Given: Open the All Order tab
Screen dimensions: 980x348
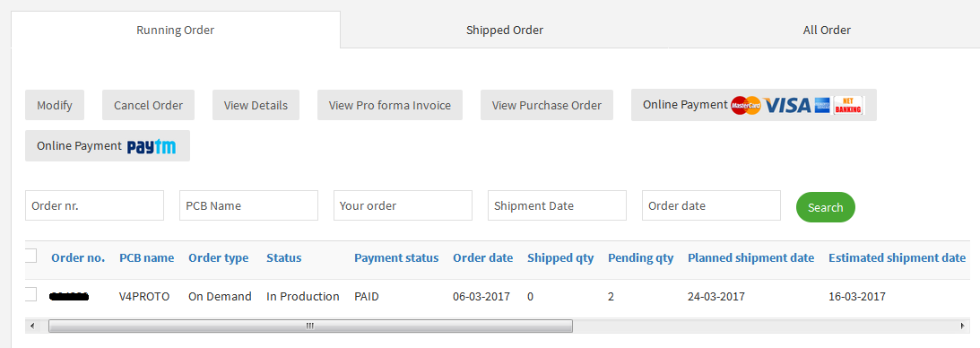Looking at the screenshot, I should point(827,30).
